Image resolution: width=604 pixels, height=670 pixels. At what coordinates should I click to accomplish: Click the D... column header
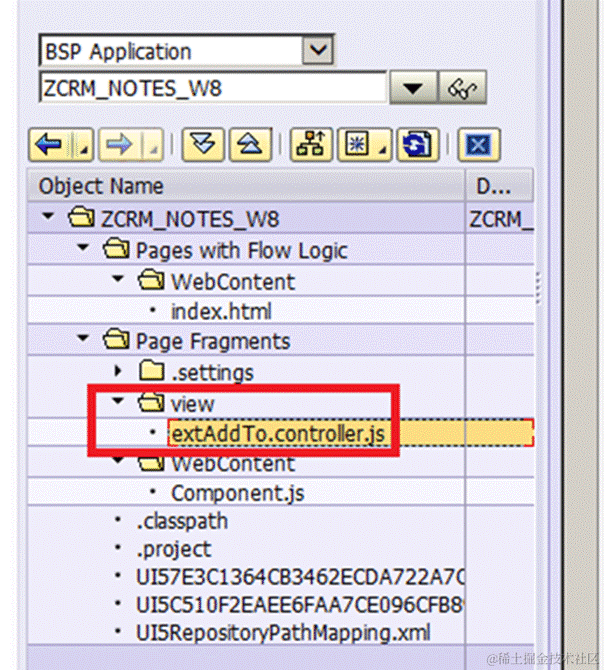499,186
